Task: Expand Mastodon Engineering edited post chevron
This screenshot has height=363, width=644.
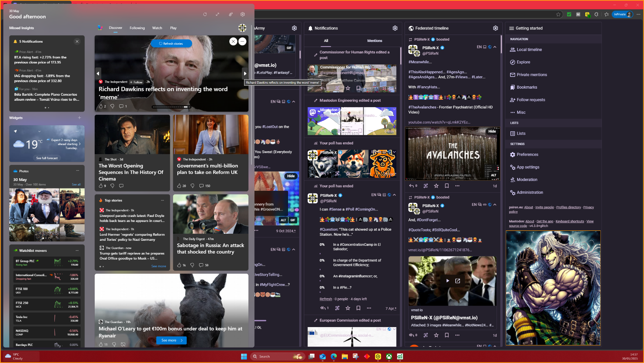Action: coord(395,109)
